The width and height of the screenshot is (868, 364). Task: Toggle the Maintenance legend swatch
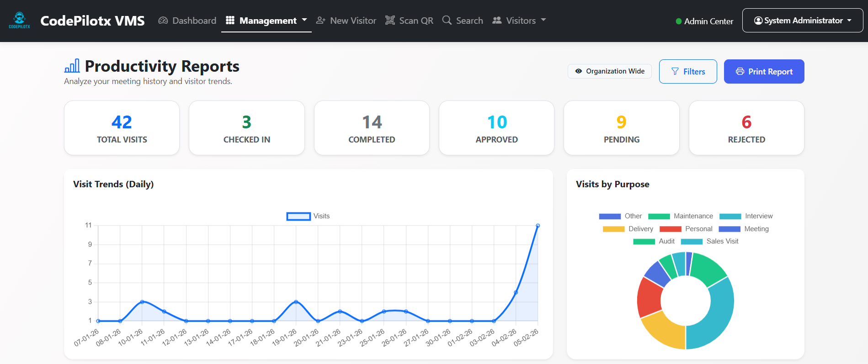pos(659,216)
